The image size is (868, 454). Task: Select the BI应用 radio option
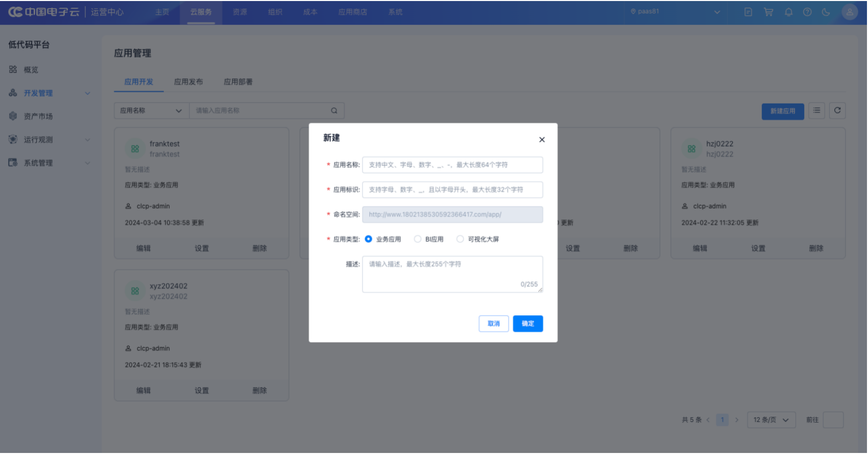(x=418, y=239)
